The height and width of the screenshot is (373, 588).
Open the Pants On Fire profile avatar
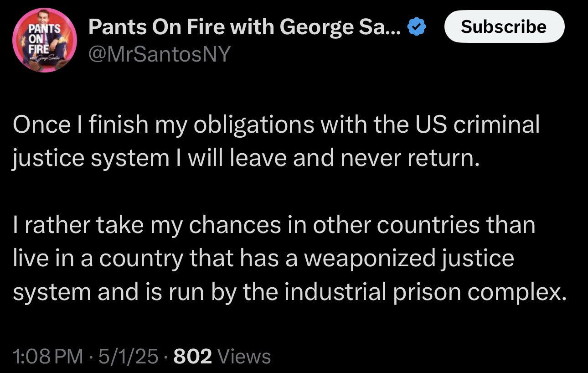pyautogui.click(x=44, y=41)
